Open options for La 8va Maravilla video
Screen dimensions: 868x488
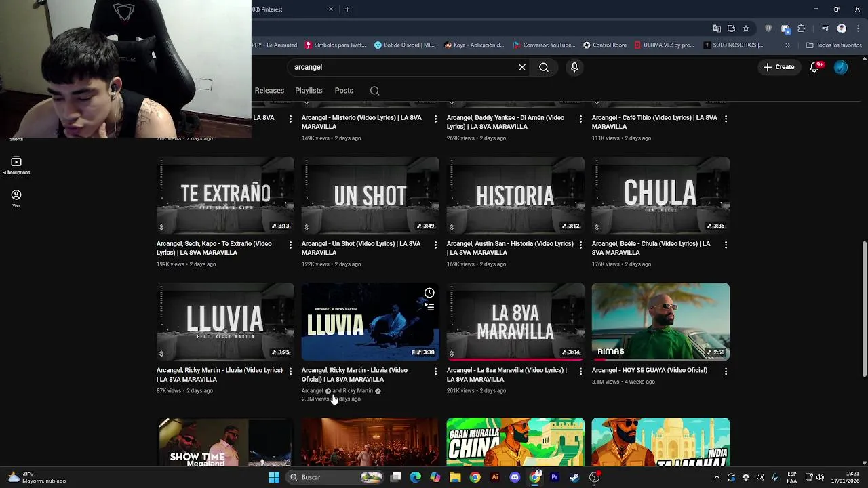(580, 371)
